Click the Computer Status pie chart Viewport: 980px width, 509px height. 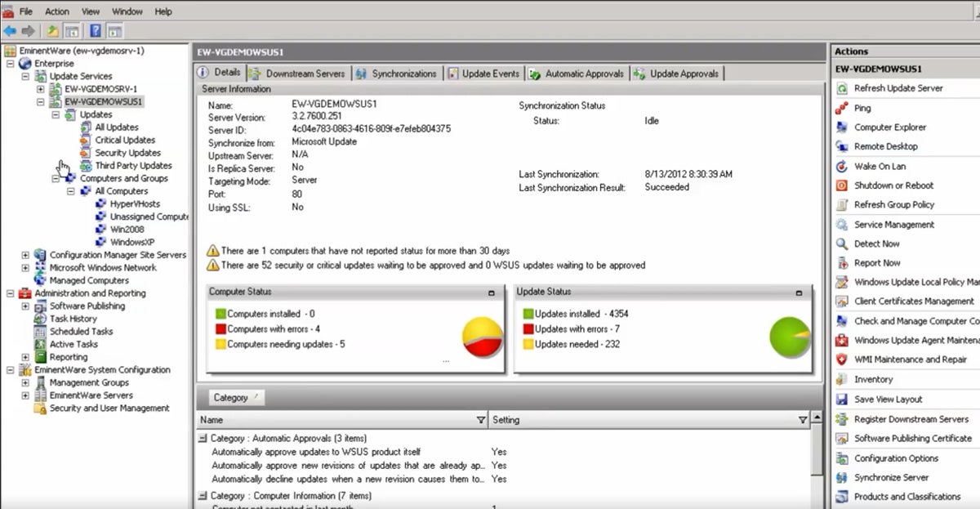click(x=483, y=337)
